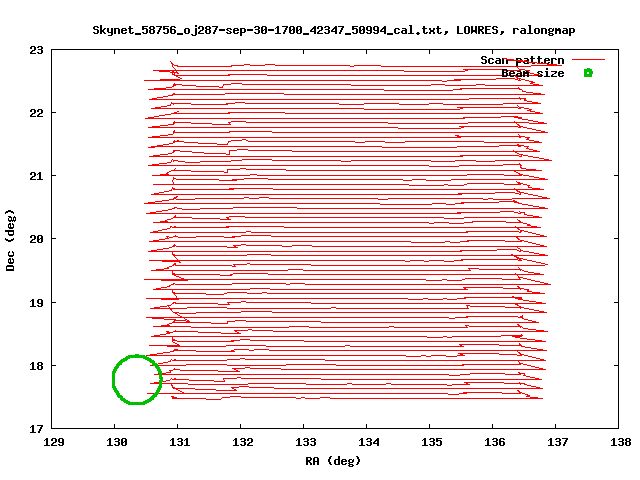Select the 'Beam size' legend label

533,73
